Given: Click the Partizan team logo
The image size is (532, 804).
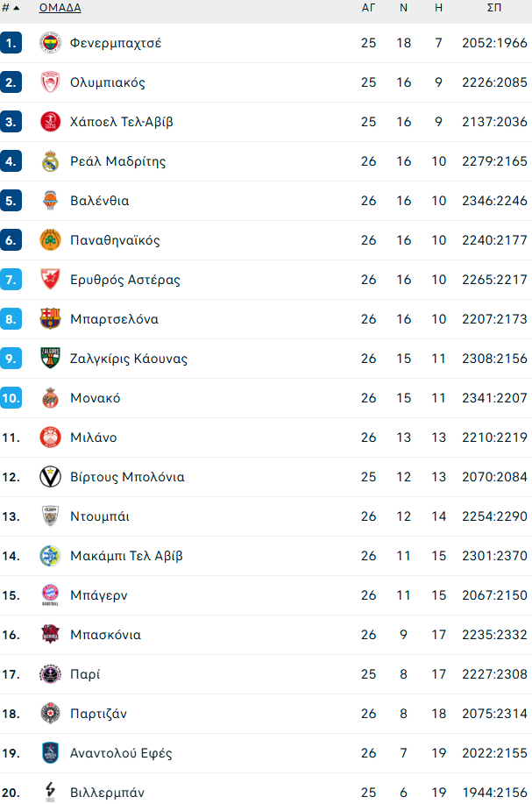Looking at the screenshot, I should (50, 714).
